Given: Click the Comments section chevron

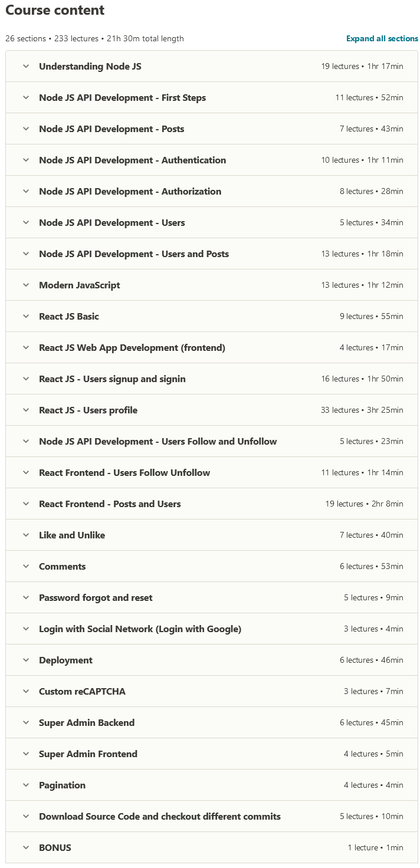Looking at the screenshot, I should point(26,566).
